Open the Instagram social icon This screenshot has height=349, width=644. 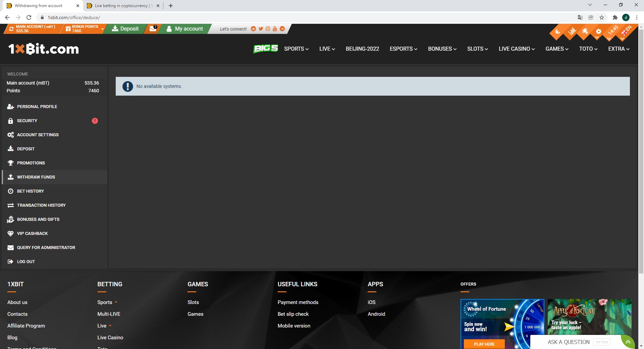coord(268,29)
